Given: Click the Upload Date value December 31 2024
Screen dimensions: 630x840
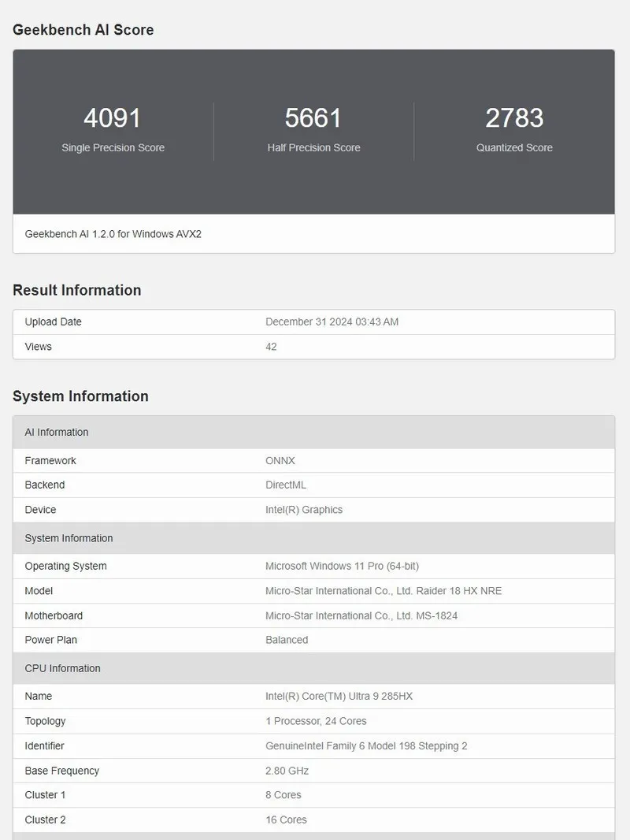Looking at the screenshot, I should pos(332,322).
